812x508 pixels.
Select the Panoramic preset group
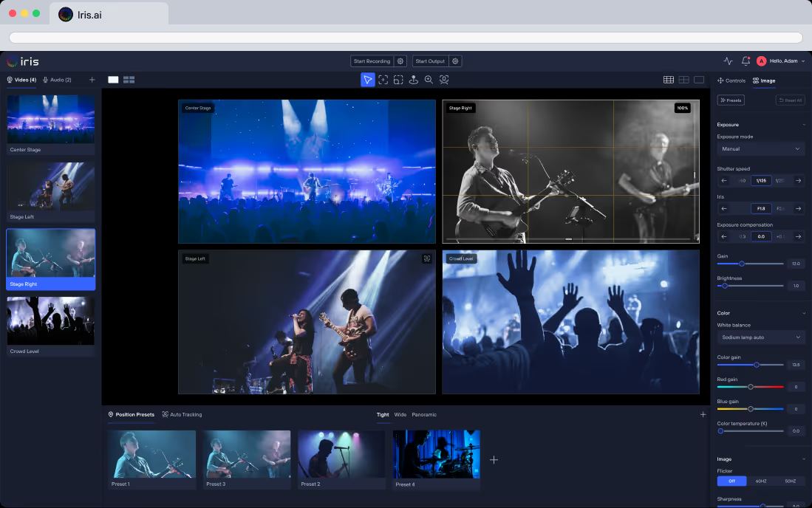(424, 414)
